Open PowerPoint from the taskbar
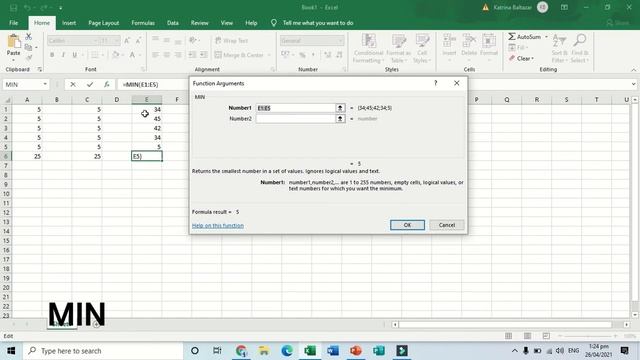 (356, 351)
